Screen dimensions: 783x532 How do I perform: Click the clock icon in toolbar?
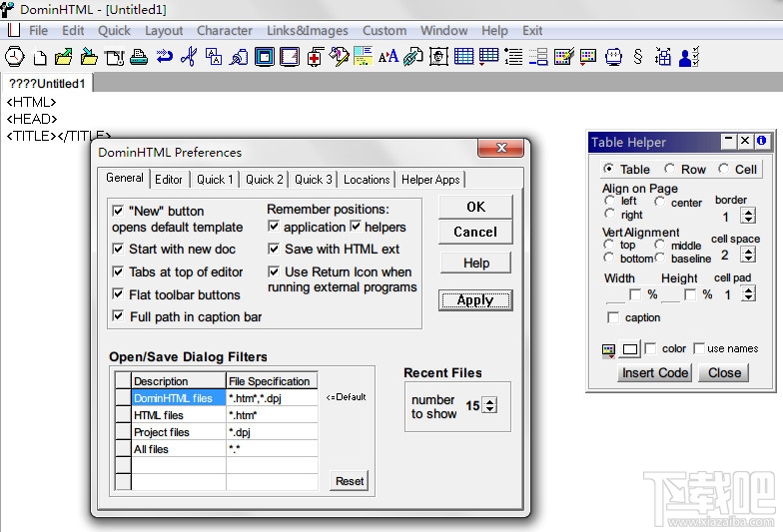(x=14, y=57)
